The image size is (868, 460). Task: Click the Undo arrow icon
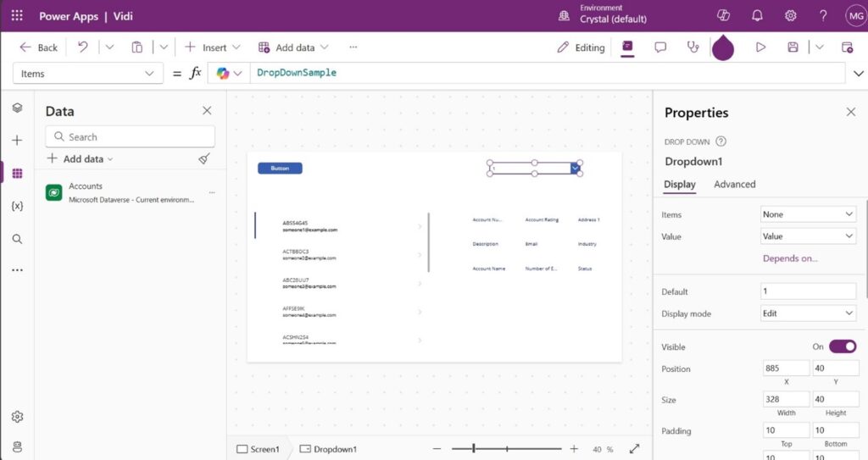pos(82,47)
